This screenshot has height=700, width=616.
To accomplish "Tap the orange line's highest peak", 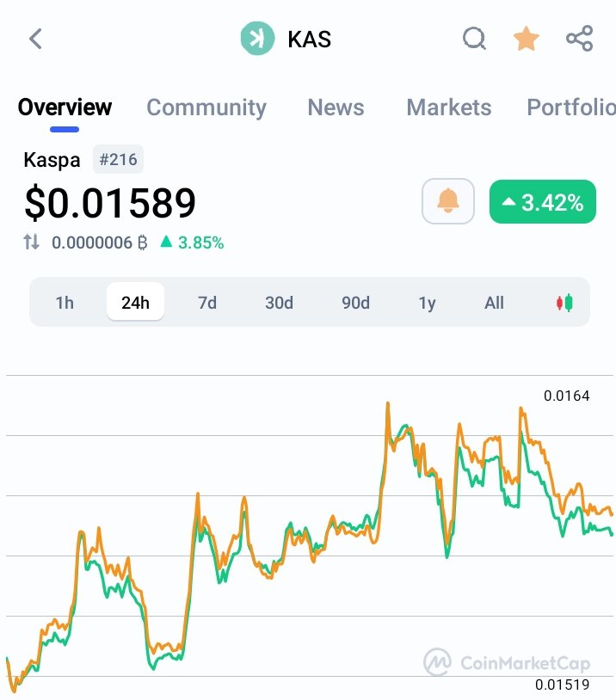I will tap(388, 403).
